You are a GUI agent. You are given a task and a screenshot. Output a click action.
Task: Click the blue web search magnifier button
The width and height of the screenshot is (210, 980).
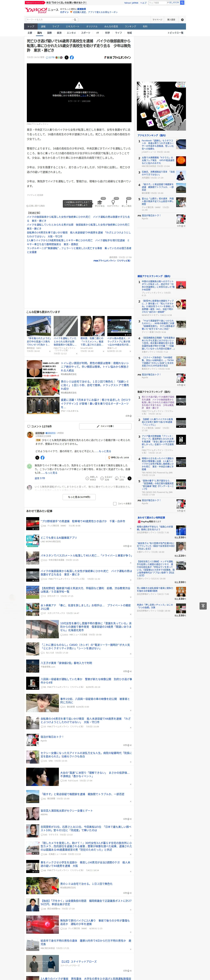(182, 3)
